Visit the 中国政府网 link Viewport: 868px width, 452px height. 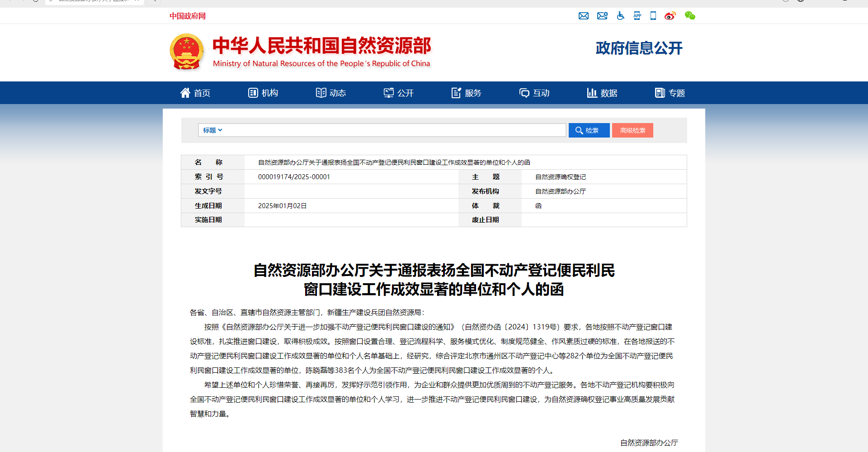(187, 16)
